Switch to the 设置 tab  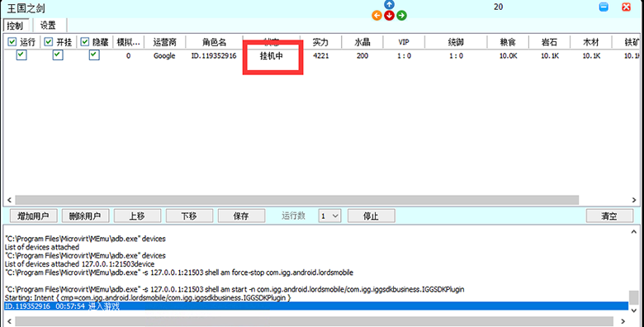click(x=48, y=26)
